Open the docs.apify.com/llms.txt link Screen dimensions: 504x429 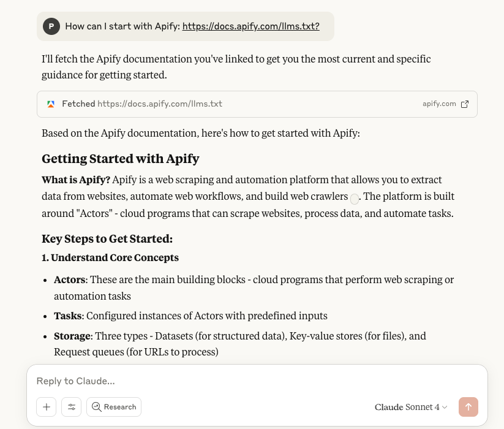click(250, 26)
